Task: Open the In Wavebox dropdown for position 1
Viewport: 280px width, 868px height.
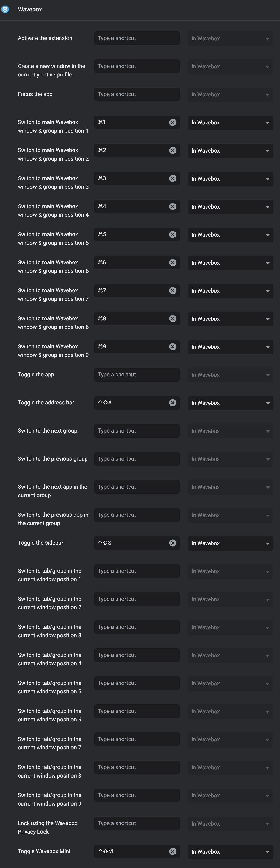Action: [230, 122]
